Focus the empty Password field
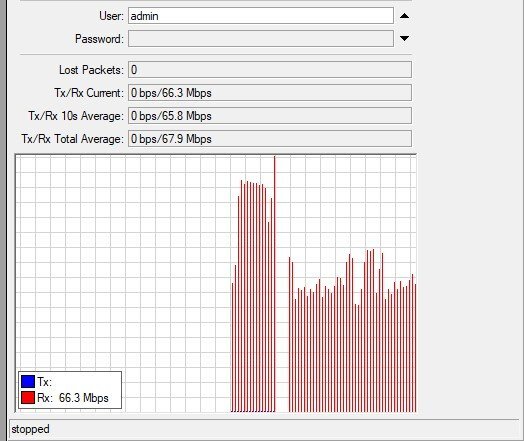 point(261,39)
